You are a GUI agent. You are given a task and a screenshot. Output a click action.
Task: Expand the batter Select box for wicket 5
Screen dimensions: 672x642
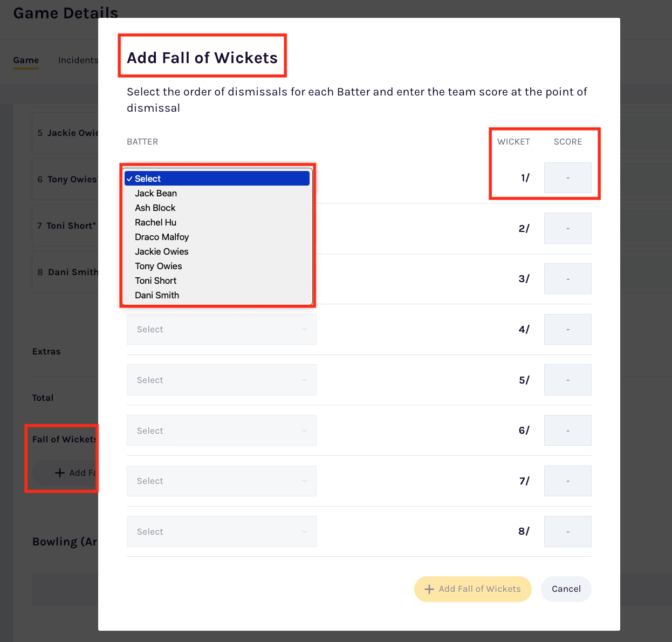point(221,380)
